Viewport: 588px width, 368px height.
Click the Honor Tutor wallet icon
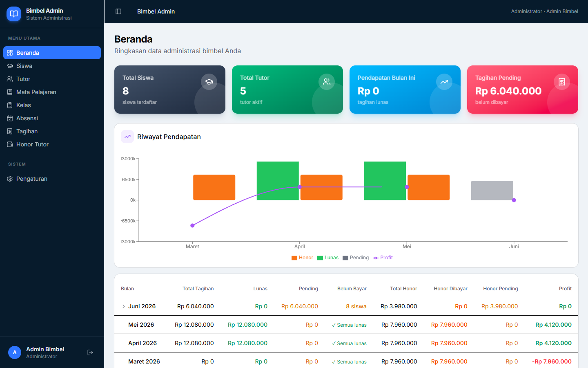tap(10, 144)
